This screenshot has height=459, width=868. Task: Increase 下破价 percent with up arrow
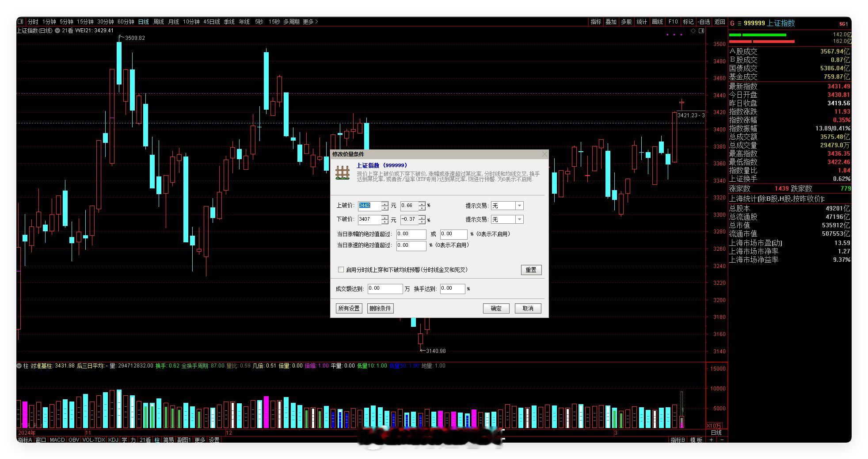click(422, 218)
